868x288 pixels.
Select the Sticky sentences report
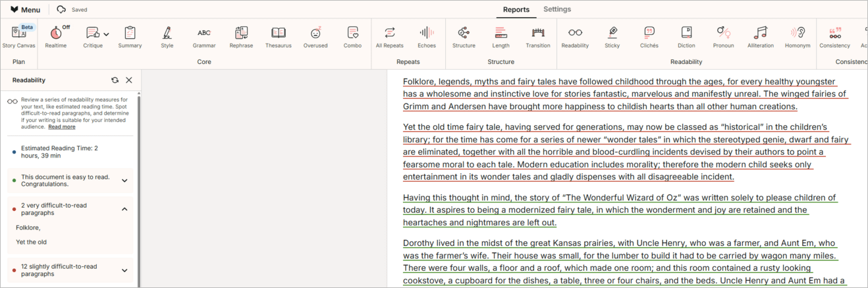[612, 36]
